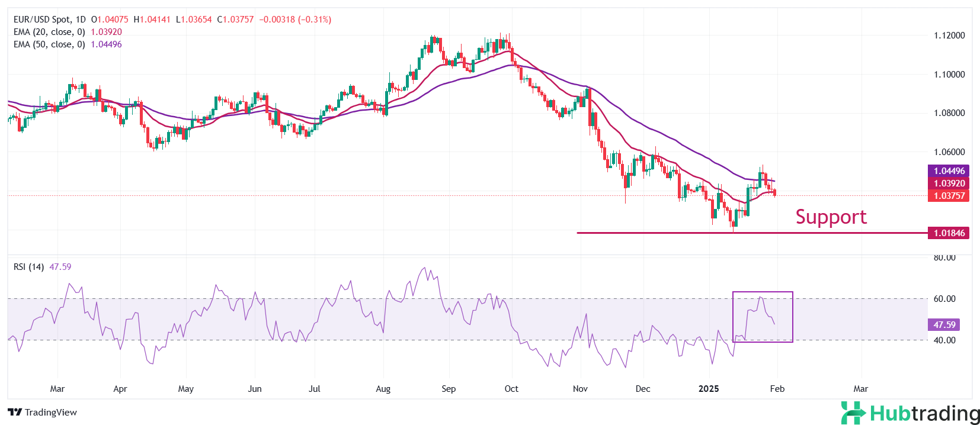Click the Aug label on the time axis
The height and width of the screenshot is (425, 980).
[x=383, y=389]
